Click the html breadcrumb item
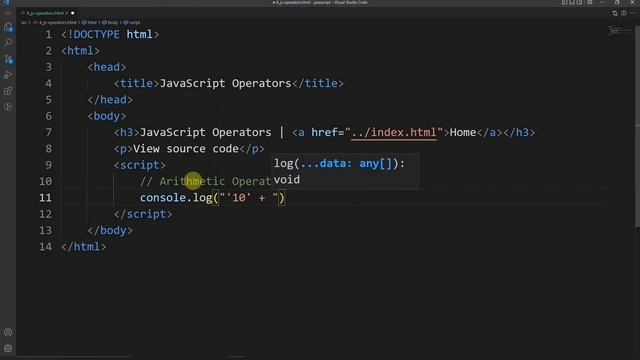The image size is (640, 360). [x=90, y=22]
